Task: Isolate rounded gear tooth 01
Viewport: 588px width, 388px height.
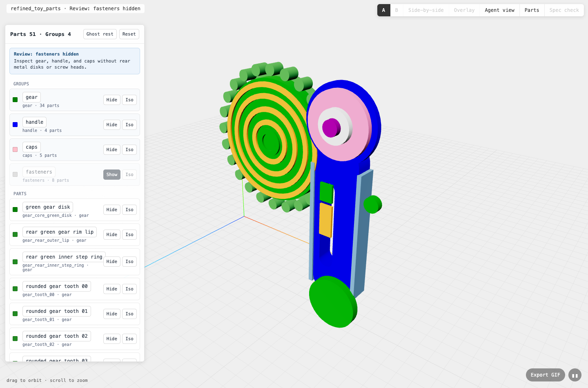Action: point(129,314)
